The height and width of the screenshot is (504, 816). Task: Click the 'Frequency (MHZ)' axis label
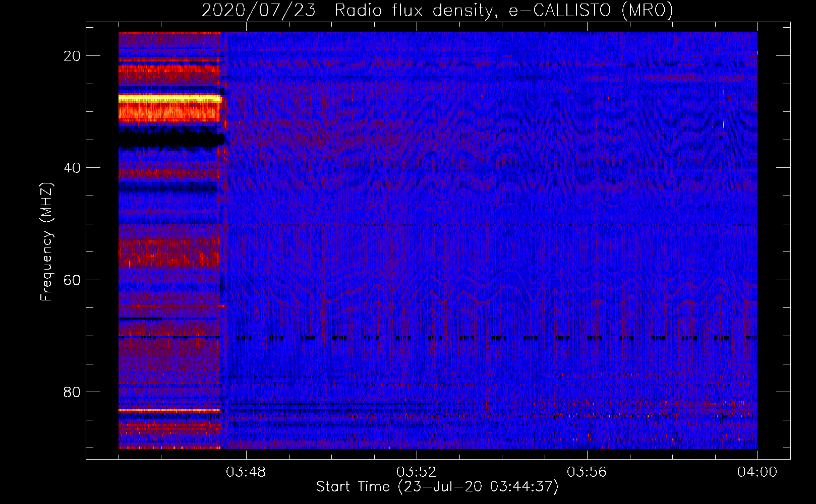click(x=46, y=242)
